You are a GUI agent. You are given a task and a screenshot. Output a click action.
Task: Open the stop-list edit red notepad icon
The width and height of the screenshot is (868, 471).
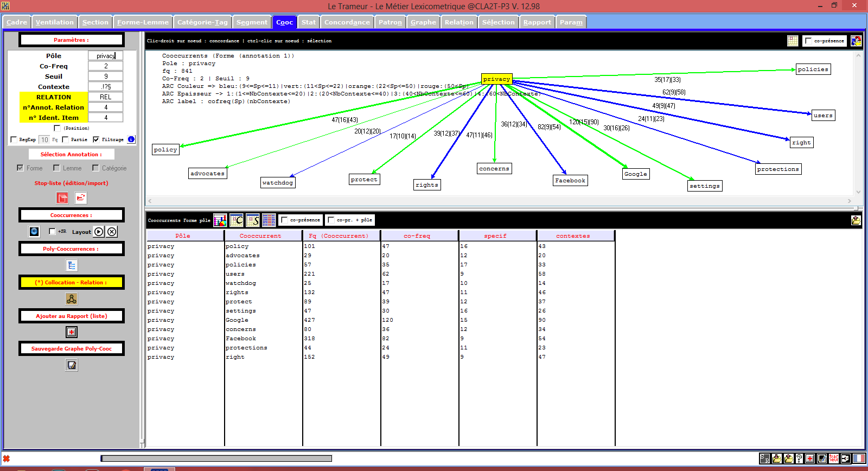[x=63, y=198]
